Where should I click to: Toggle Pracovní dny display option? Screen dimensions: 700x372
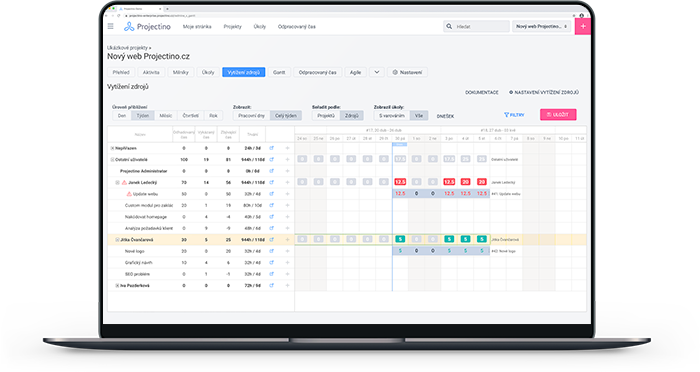(251, 116)
